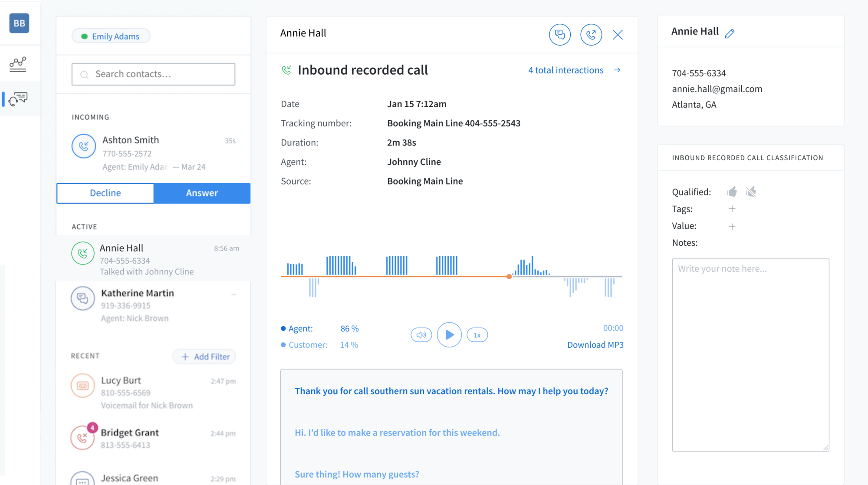This screenshot has height=485, width=868.
Task: Mark call as qualified with thumbs up
Action: (732, 191)
